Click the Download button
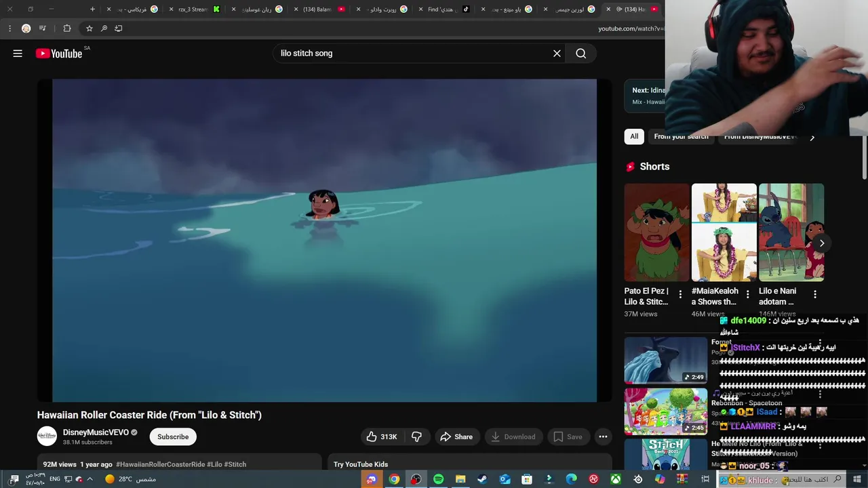Viewport: 868px width, 488px height. pyautogui.click(x=513, y=437)
